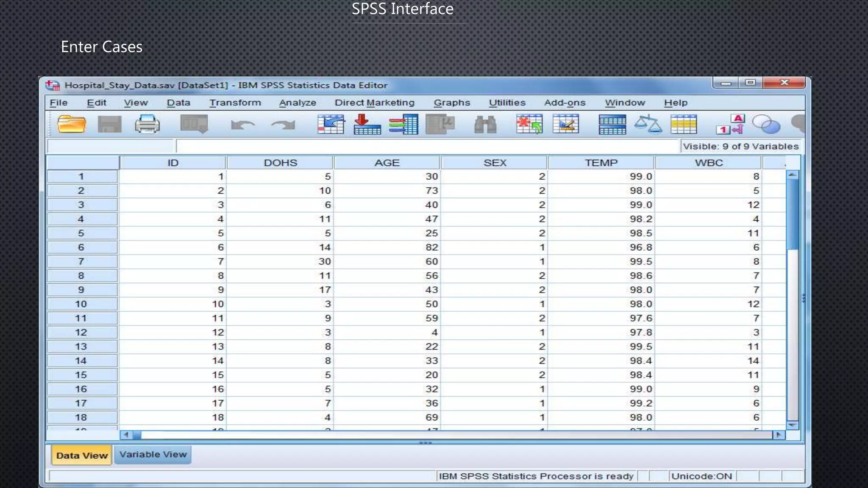The image size is (868, 488).
Task: Click the vertical scrollbar thumb
Action: click(793, 214)
